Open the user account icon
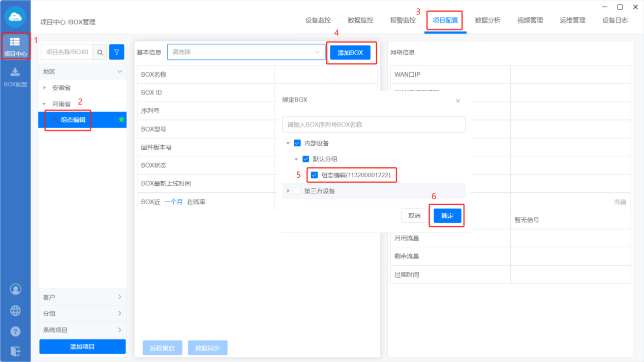The height and width of the screenshot is (362, 644). point(16,289)
